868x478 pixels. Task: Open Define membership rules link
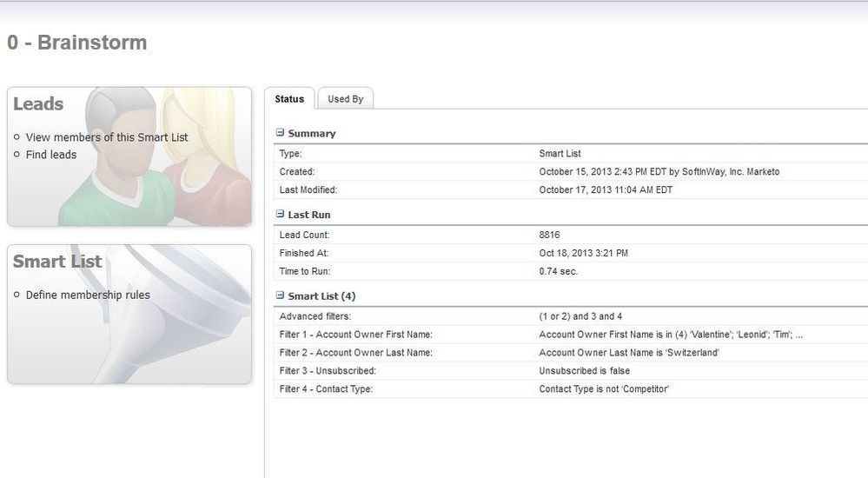(x=88, y=295)
